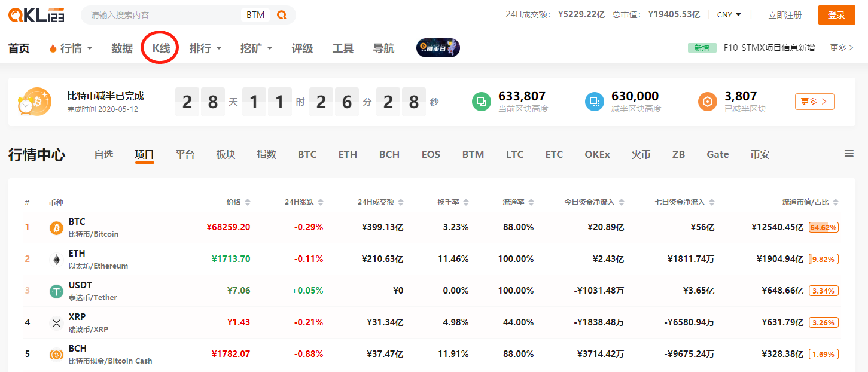This screenshot has height=372, width=868.
Task: Open the F10-STMX项目信息新增 announcement
Action: click(x=769, y=48)
